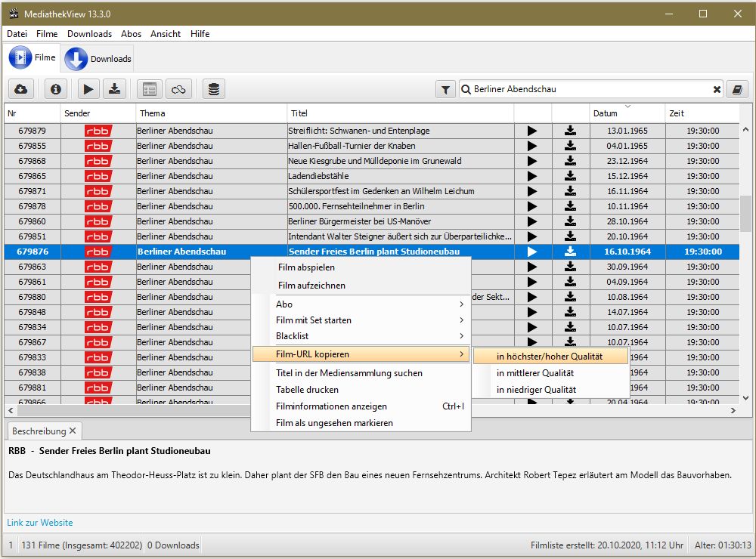Image resolution: width=756 pixels, height=559 pixels.
Task: Play the selected film 'Sender Freies Berlin plant Studioneubau'
Action: 532,252
